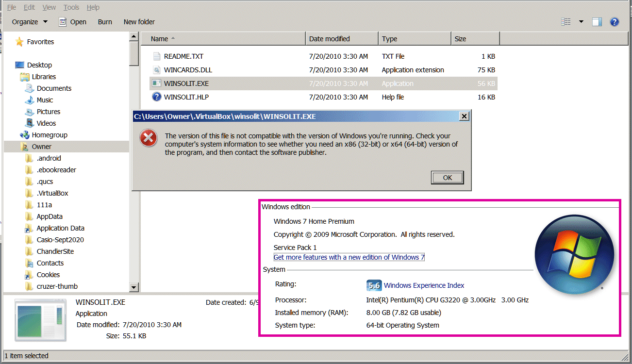Open the Music library icon
The height and width of the screenshot is (364, 632).
29,100
